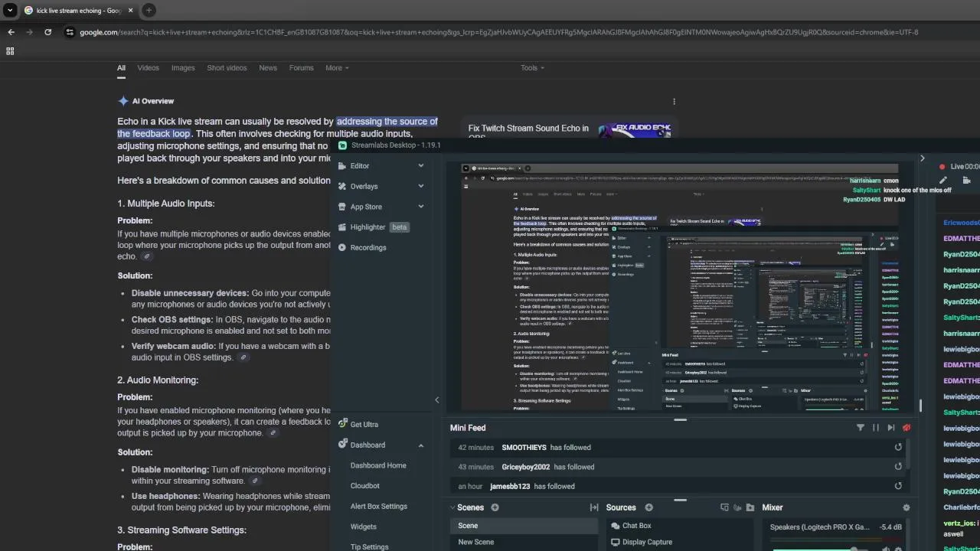Viewport: 980px width, 551px height.
Task: Collapse Streamlabs chat panel chevron
Action: pos(922,158)
